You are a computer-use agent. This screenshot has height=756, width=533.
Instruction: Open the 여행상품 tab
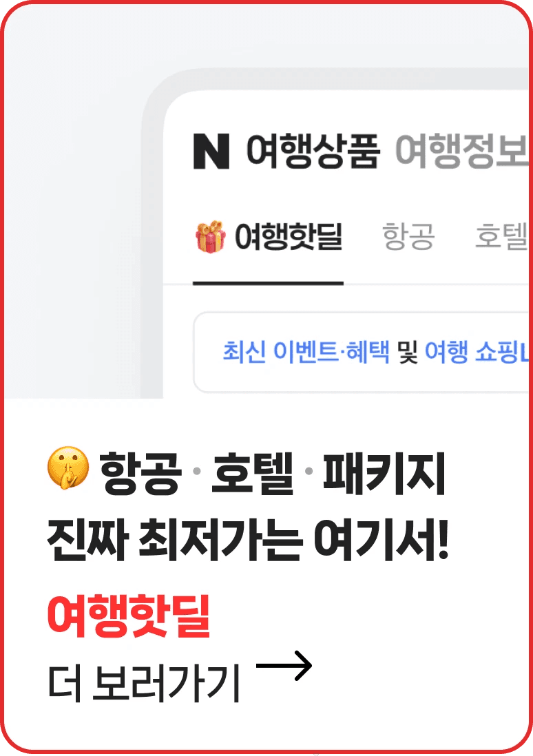[x=313, y=151]
